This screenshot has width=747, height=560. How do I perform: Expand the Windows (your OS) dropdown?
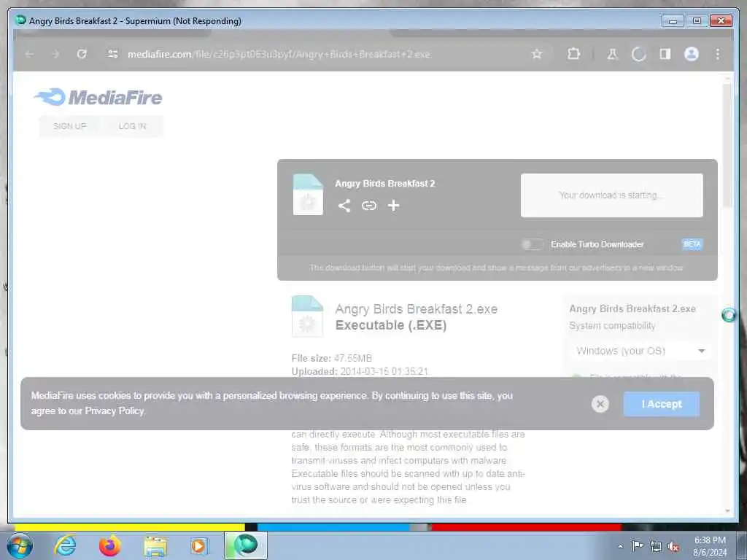[640, 351]
